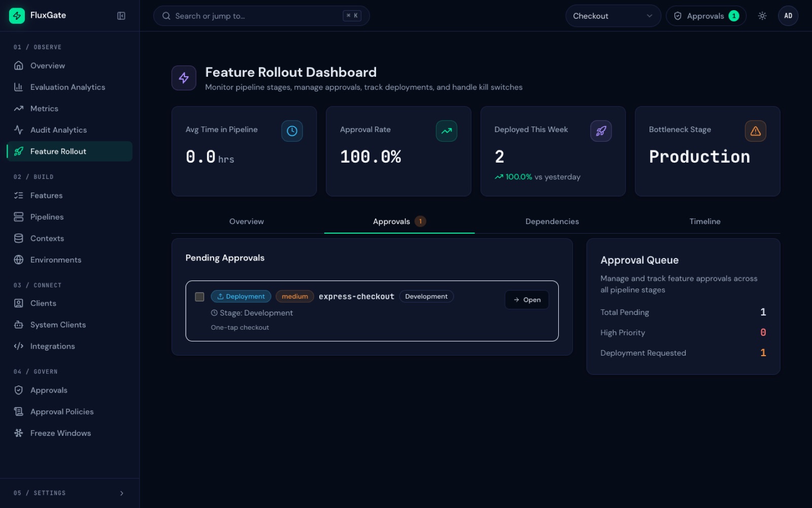Open Audit Analytics via its pulse icon
The height and width of the screenshot is (508, 812).
tap(19, 130)
